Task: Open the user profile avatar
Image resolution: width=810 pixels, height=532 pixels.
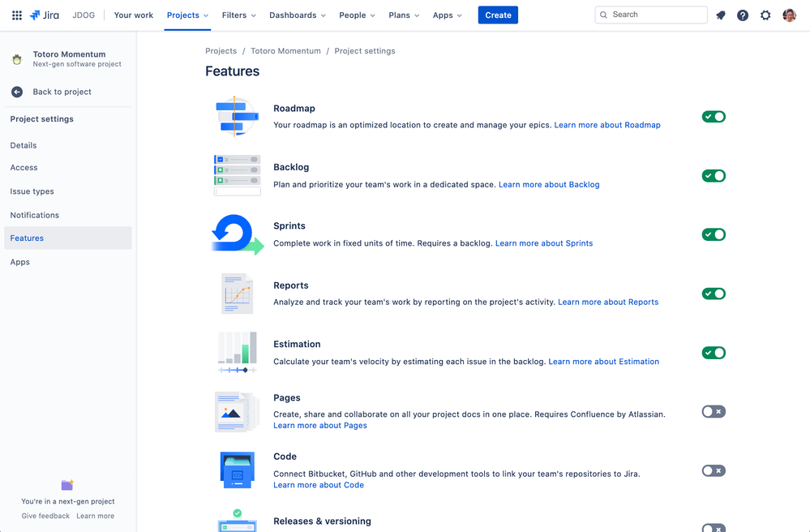Action: tap(790, 15)
